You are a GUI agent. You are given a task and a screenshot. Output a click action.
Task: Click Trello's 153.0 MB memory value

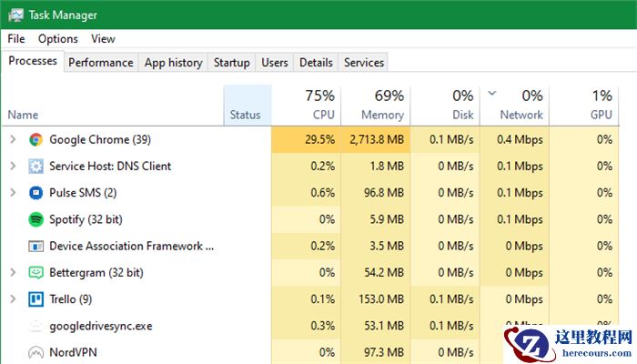coord(381,299)
